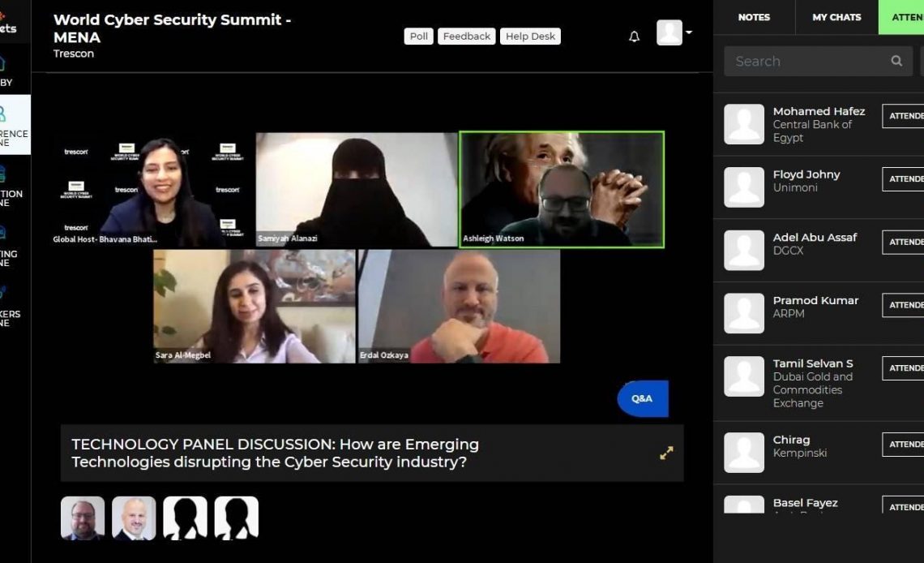Click the Lobby home icon in sidebar

pyautogui.click(x=2, y=63)
